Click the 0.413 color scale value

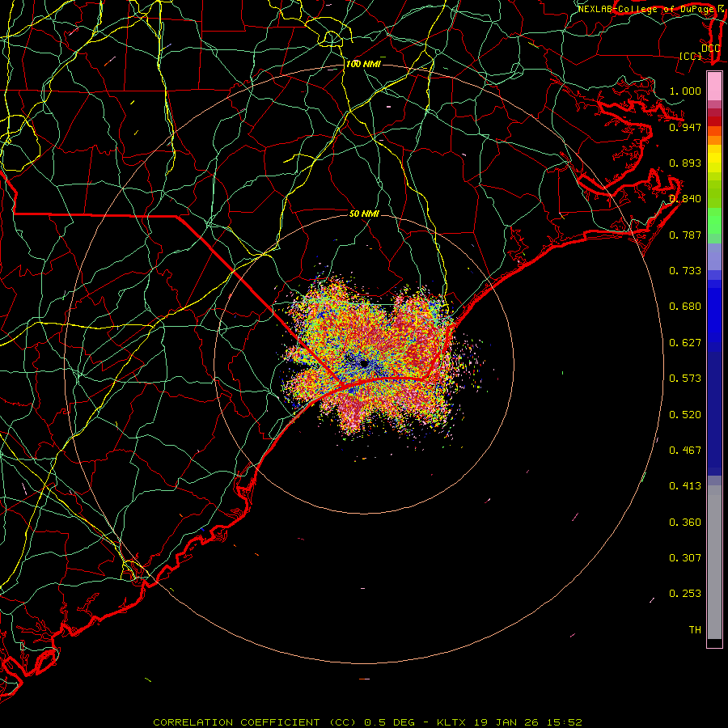click(x=685, y=486)
